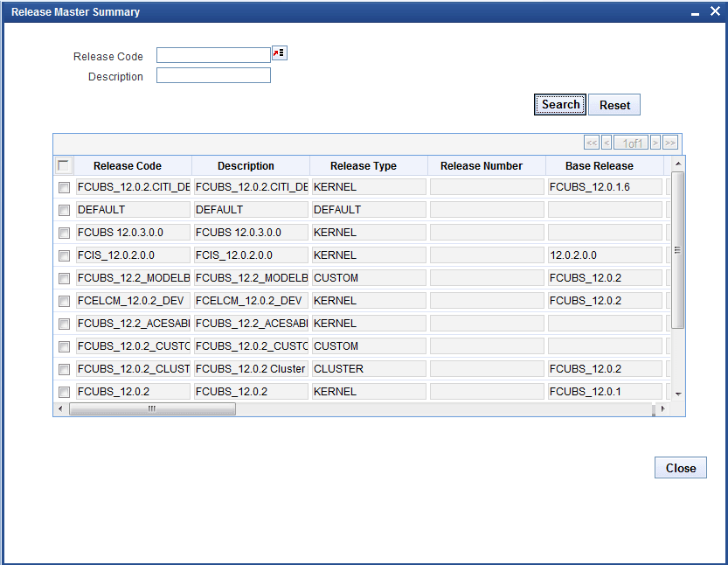This screenshot has height=565, width=728.
Task: Check the FCUBS_12.0.2.CITI_DE row checkbox
Action: [64, 187]
